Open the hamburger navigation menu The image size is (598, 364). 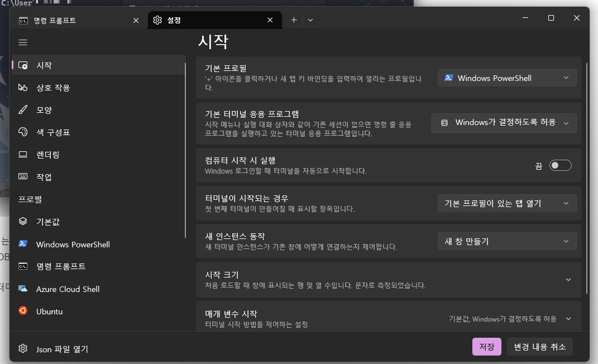coord(23,42)
